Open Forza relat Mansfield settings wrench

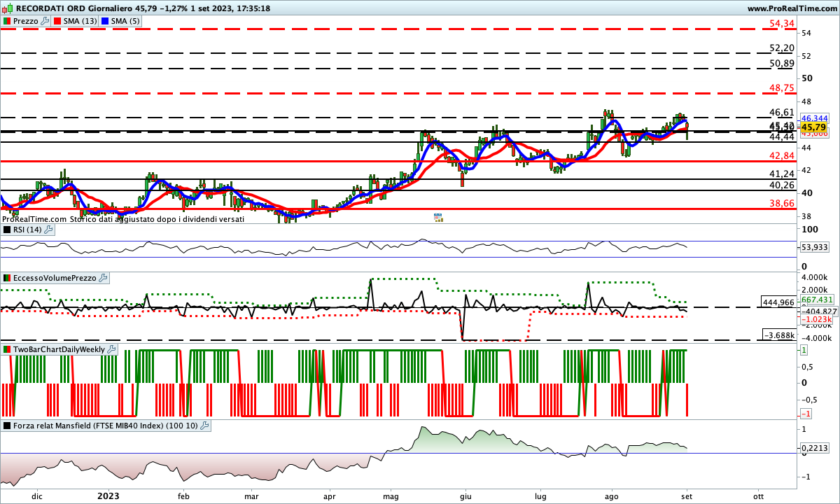(204, 425)
